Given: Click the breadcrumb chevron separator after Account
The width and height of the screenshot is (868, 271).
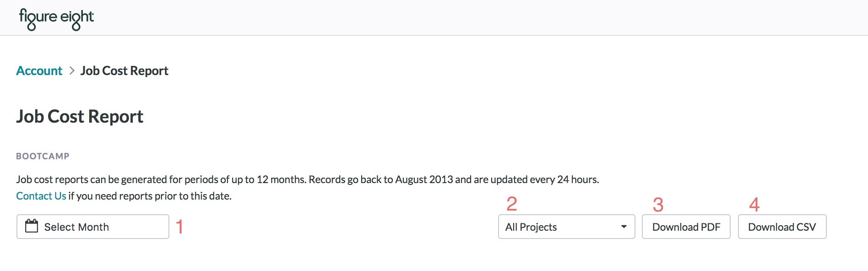Looking at the screenshot, I should point(72,70).
